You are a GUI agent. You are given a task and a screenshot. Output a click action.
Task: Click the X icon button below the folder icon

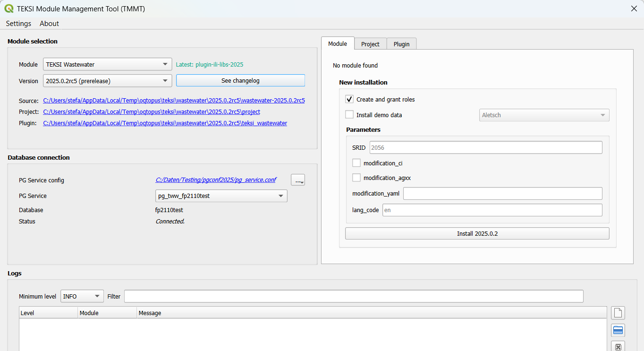[x=618, y=347]
